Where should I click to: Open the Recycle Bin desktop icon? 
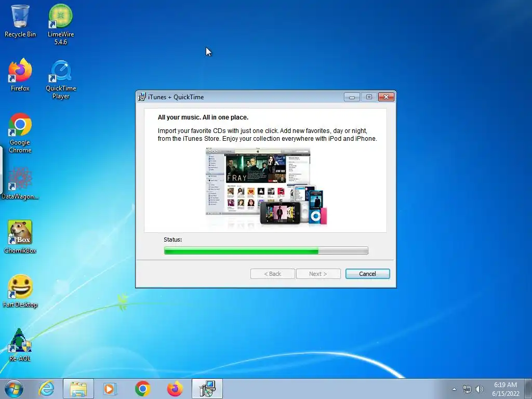coord(20,21)
